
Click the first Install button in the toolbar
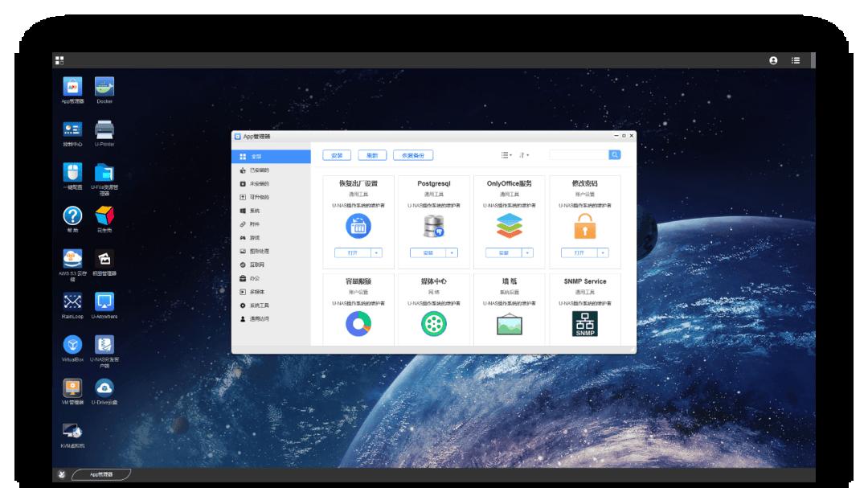(x=337, y=156)
